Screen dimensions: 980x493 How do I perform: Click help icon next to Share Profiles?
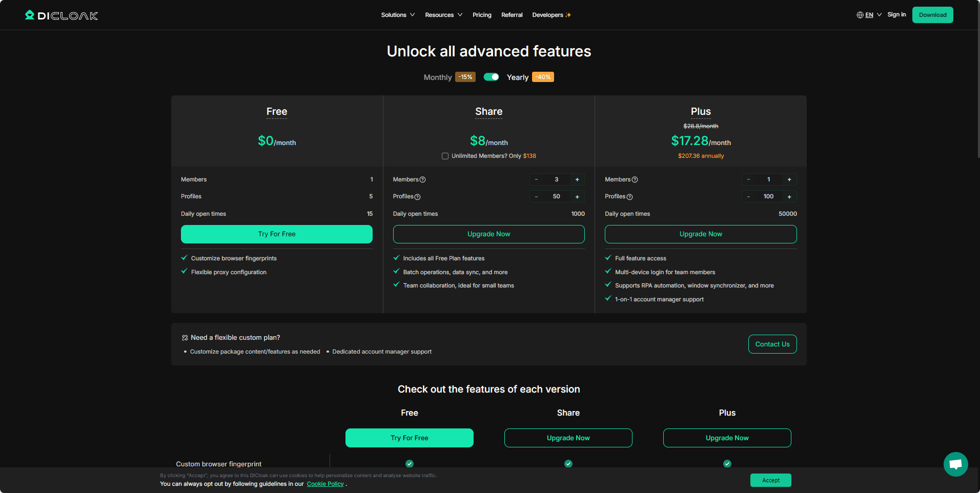point(417,197)
